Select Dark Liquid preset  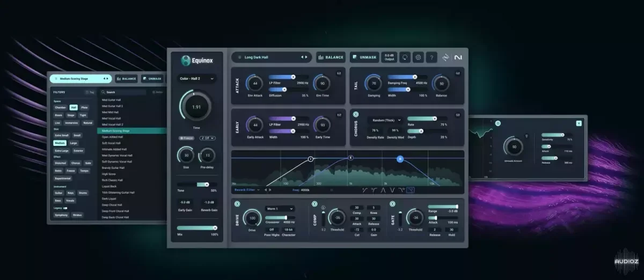(109, 198)
